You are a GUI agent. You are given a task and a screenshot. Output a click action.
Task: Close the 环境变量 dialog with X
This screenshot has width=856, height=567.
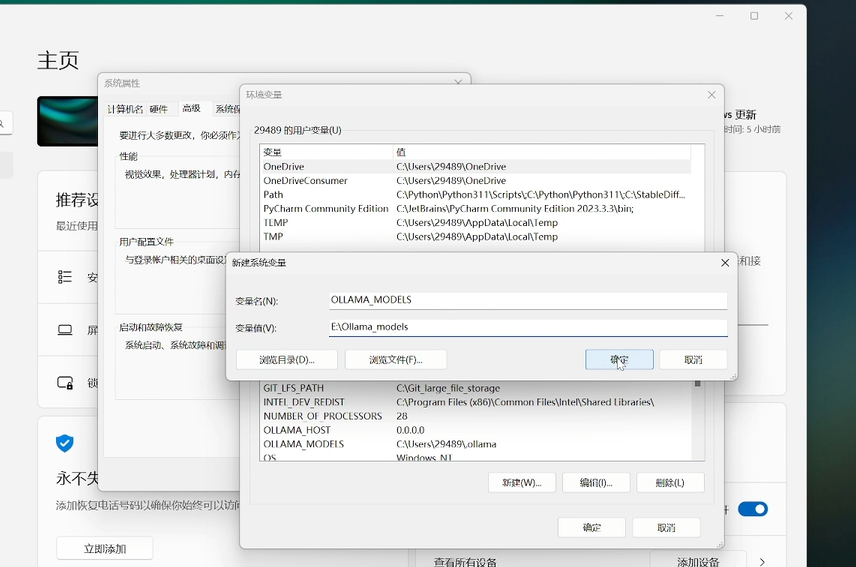[x=711, y=94]
